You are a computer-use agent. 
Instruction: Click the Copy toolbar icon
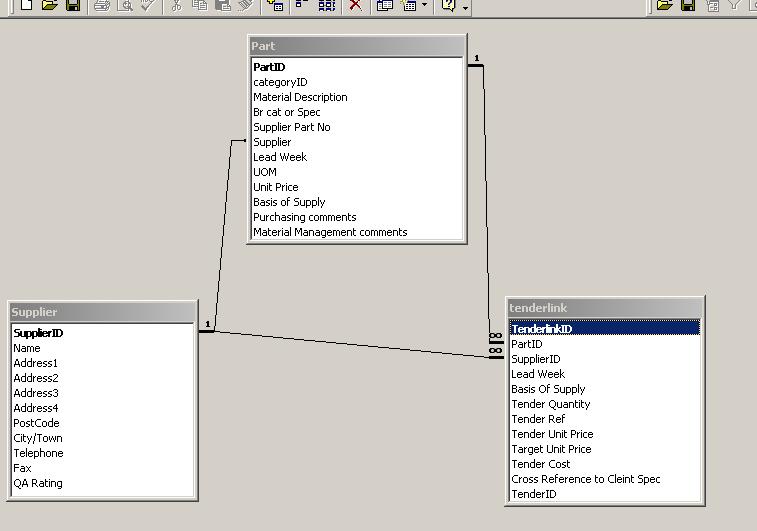(199, 5)
